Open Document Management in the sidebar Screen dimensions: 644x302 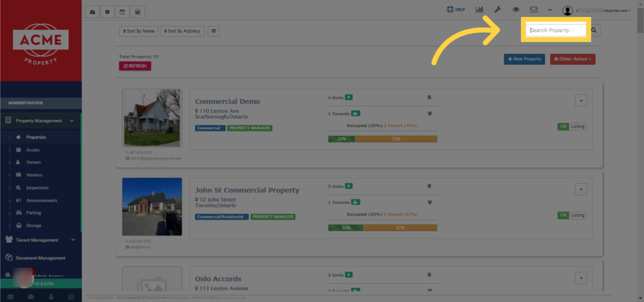pyautogui.click(x=41, y=258)
